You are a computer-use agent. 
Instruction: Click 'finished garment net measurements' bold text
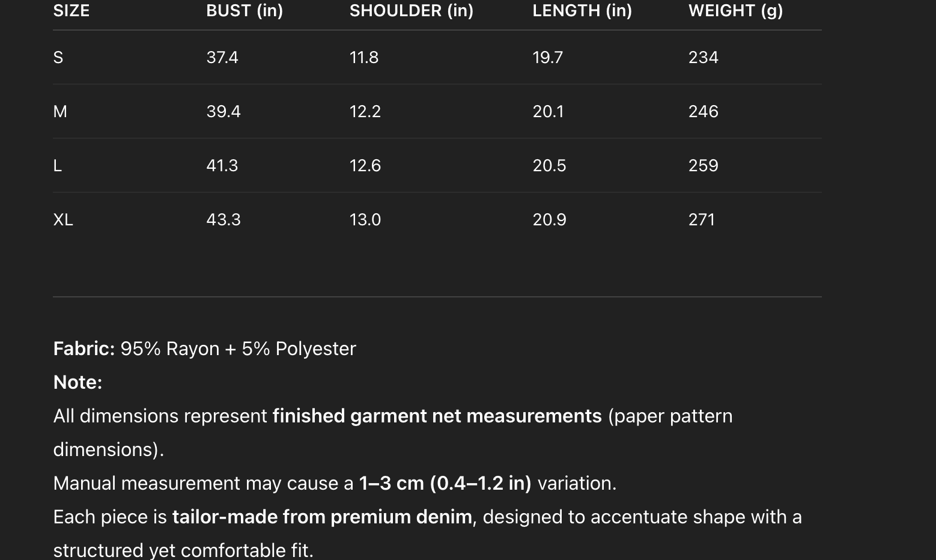click(x=437, y=416)
